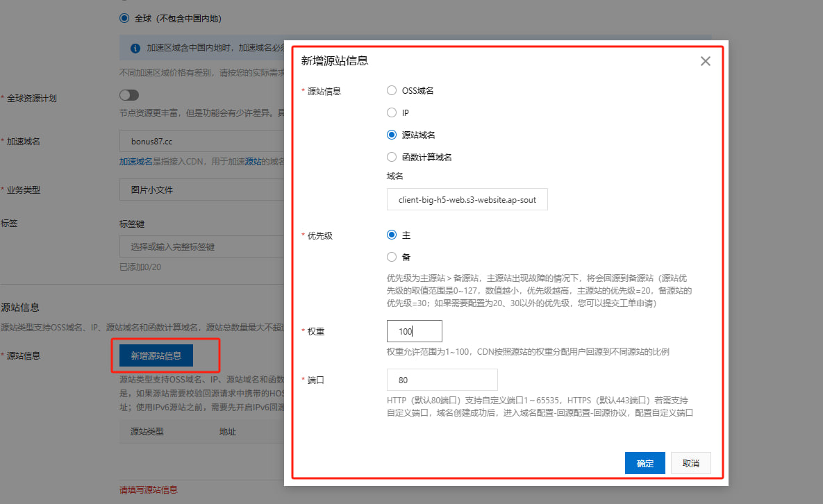
Task: Cancel the dialog with 取消
Action: tap(690, 463)
